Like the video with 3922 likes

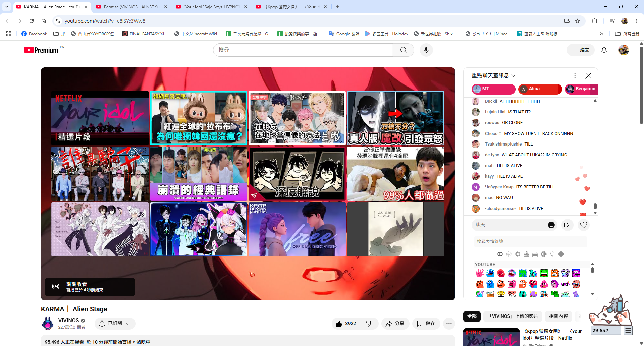coord(346,324)
